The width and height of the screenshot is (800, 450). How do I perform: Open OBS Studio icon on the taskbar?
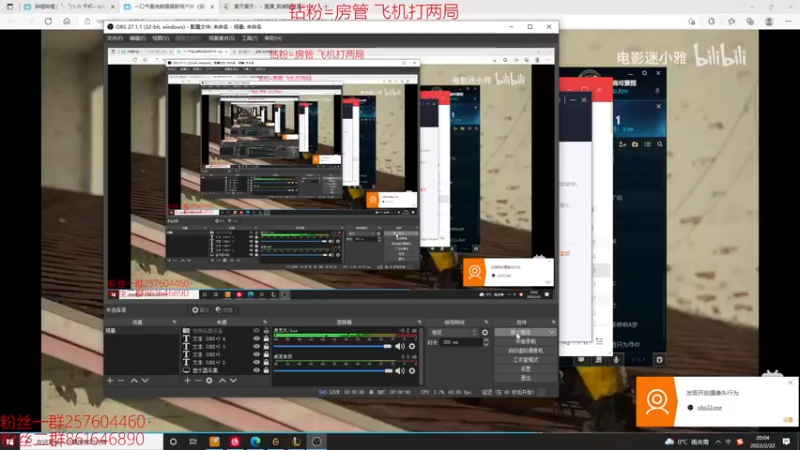317,442
